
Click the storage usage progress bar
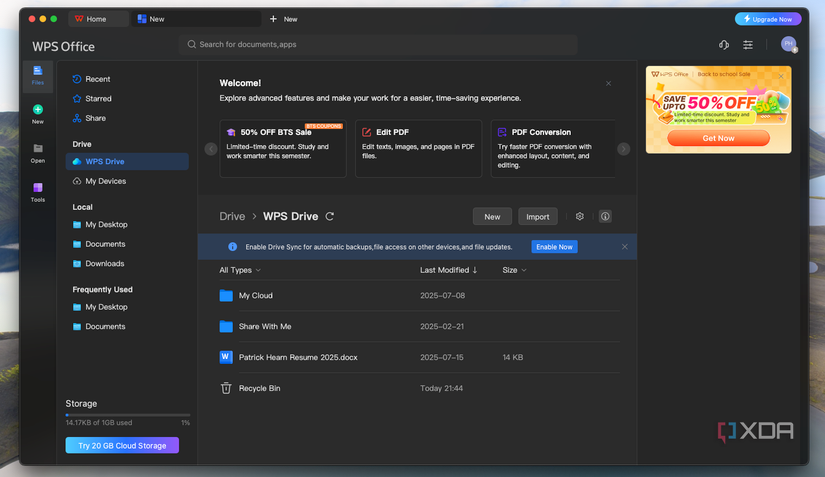coord(128,415)
